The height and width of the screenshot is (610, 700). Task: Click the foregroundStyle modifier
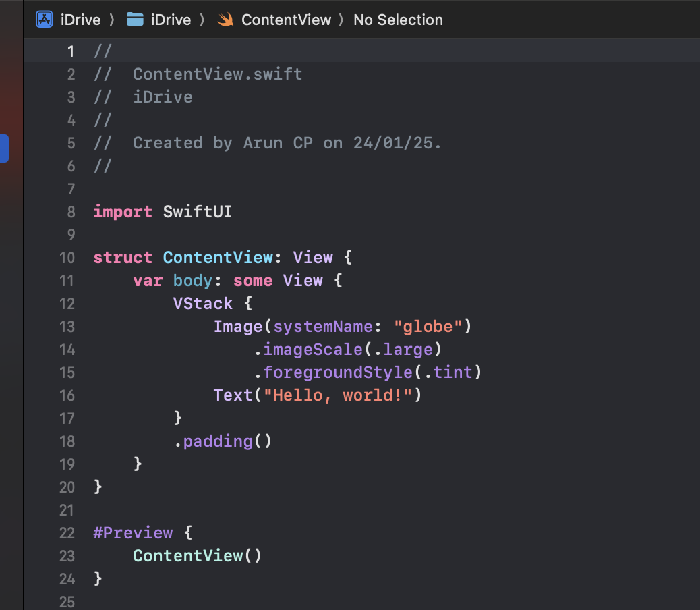coord(337,372)
